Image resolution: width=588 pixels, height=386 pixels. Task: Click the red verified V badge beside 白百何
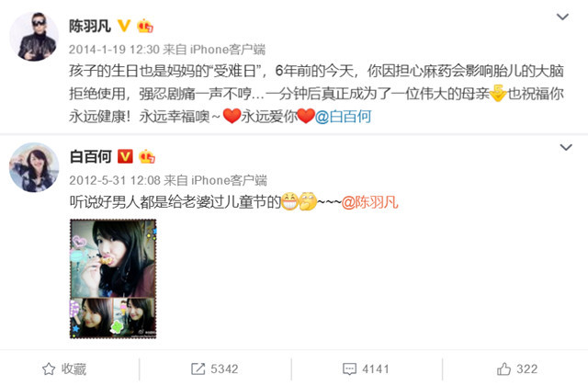tap(125, 156)
